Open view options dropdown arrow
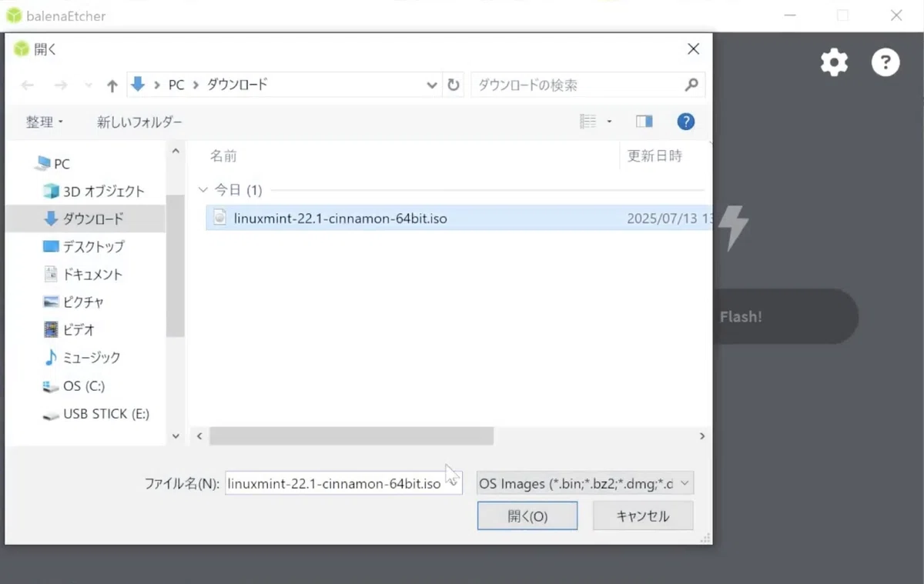The height and width of the screenshot is (584, 924). (x=609, y=122)
